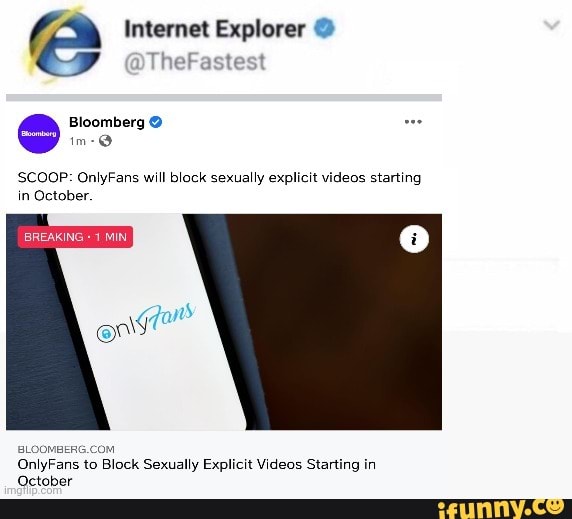
Task: Click the imgflip.com watermark
Action: pos(33,491)
